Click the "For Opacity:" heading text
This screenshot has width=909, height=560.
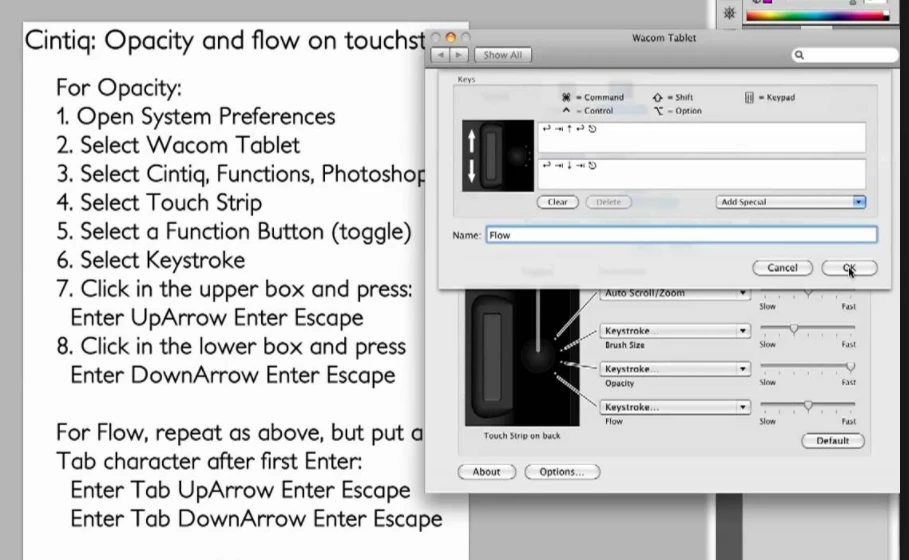pos(119,88)
